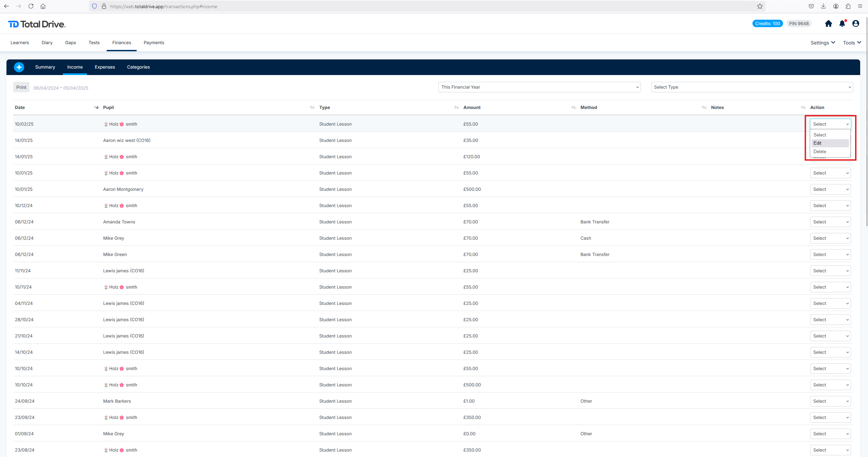Open the notifications bell icon
The height and width of the screenshot is (457, 868).
842,23
